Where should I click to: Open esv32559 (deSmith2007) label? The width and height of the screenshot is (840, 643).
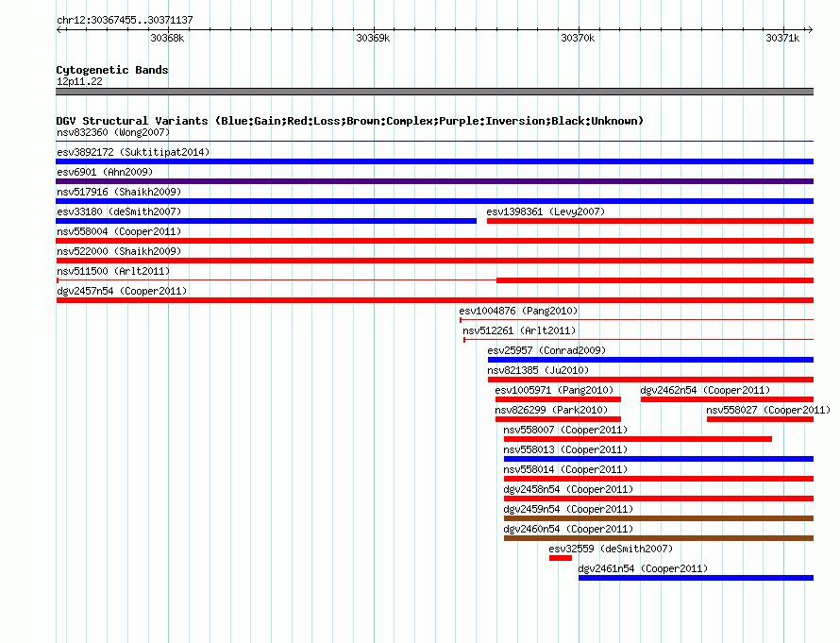(x=611, y=549)
